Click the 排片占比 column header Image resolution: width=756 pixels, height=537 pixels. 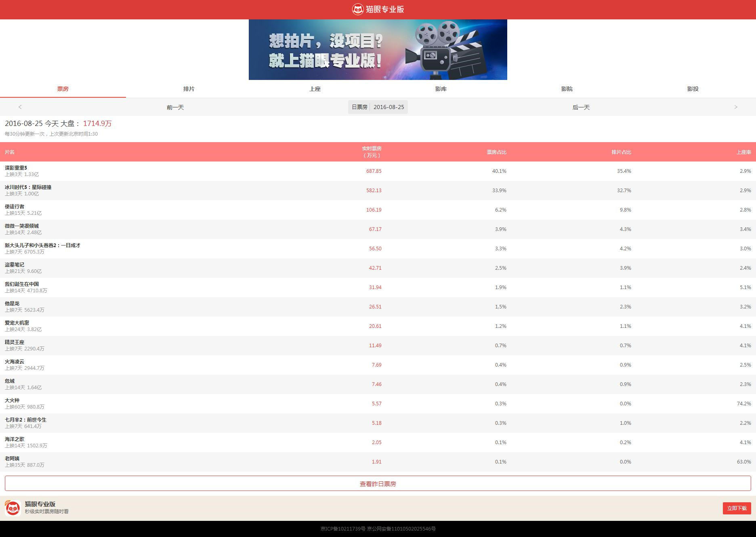pyautogui.click(x=621, y=152)
